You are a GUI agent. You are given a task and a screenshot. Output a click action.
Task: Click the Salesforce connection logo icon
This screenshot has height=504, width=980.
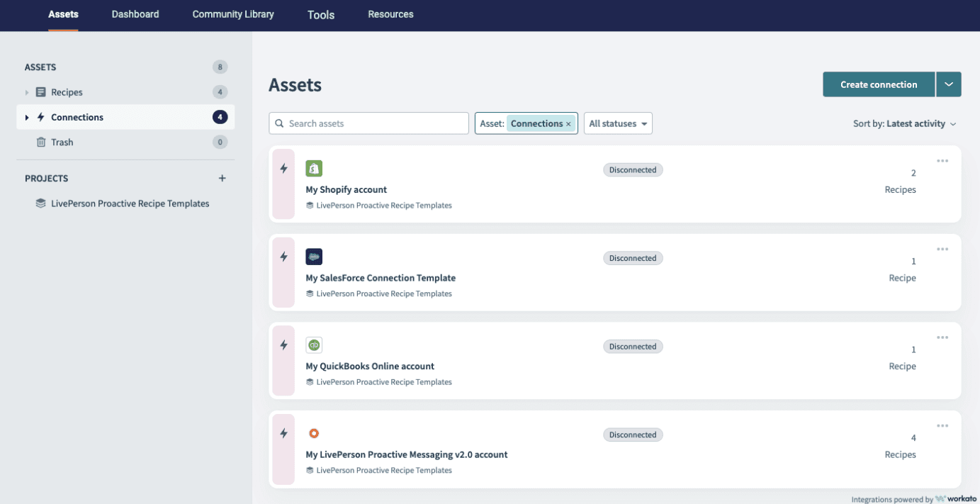314,257
